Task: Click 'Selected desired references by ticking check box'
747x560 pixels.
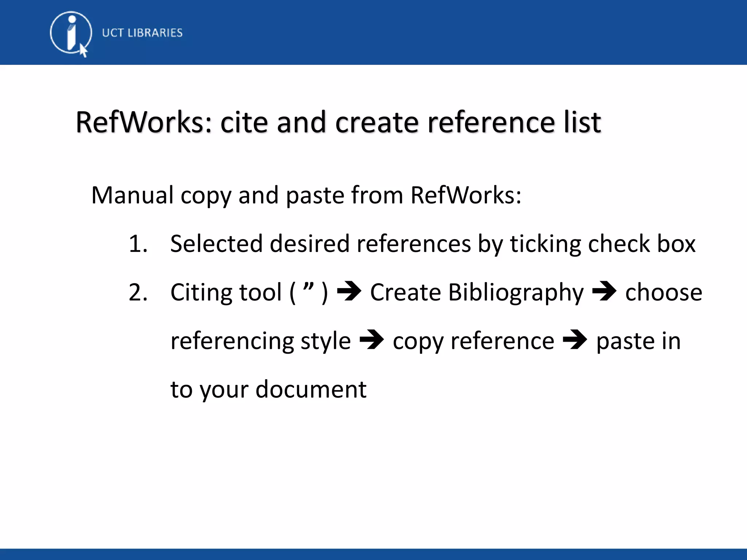Action: [x=433, y=244]
